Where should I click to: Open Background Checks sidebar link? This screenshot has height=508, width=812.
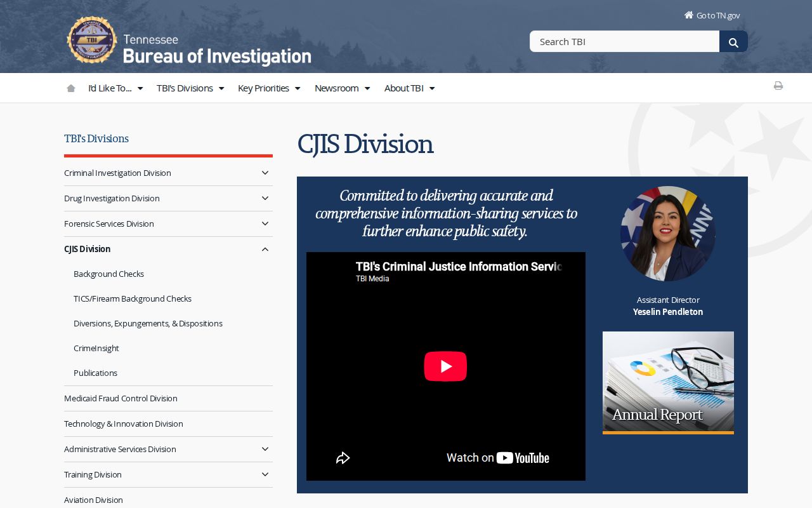tap(108, 274)
